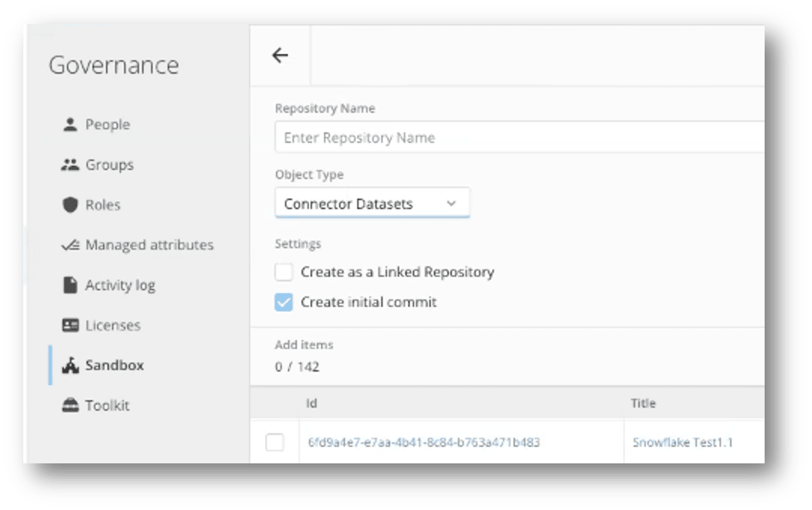Click the Object Type label
The height and width of the screenshot is (510, 812).
309,175
